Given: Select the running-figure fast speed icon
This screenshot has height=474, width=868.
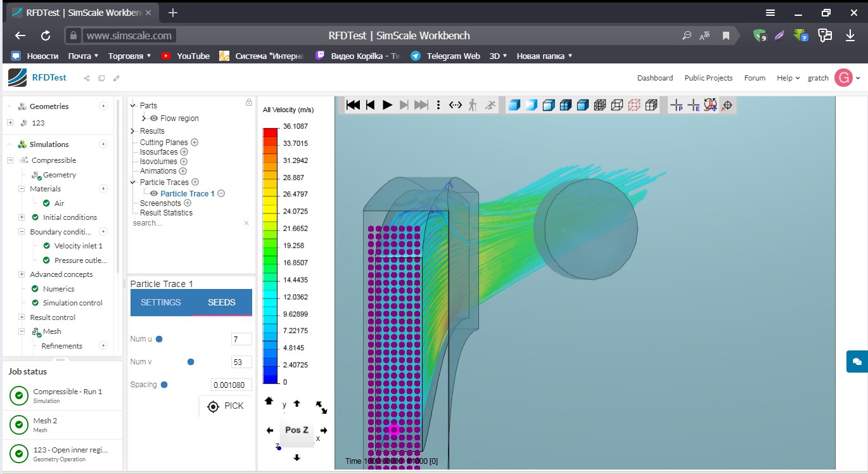Looking at the screenshot, I should point(490,105).
